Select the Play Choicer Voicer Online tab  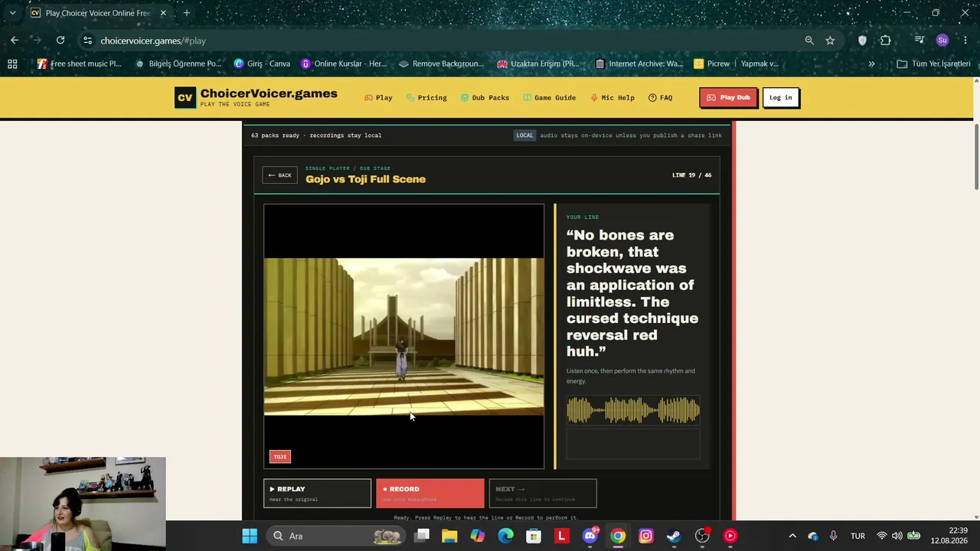coord(97,13)
